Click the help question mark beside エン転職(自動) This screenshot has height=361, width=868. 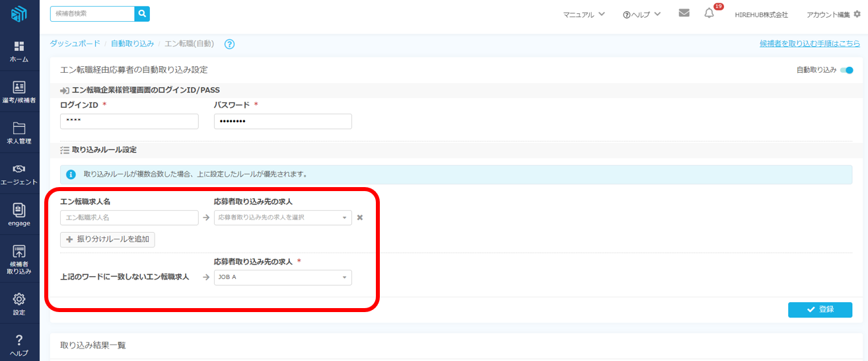[x=229, y=44]
